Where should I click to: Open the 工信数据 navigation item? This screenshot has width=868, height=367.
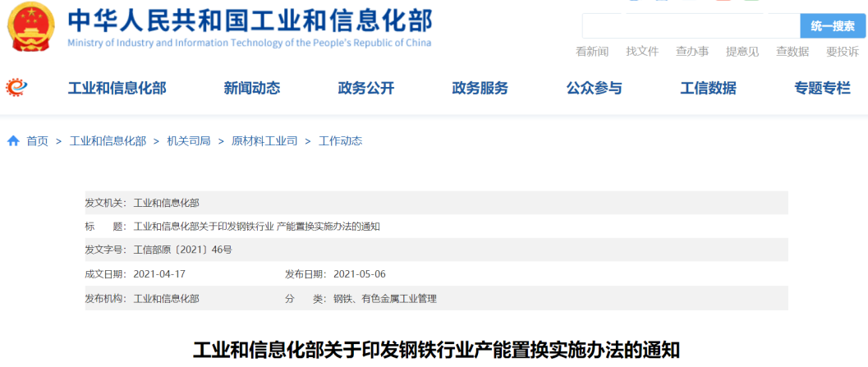pyautogui.click(x=709, y=88)
